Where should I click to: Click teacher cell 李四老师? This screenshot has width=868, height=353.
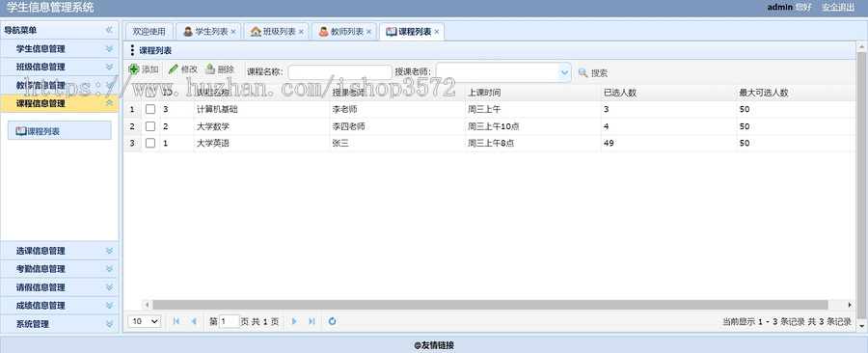point(348,126)
